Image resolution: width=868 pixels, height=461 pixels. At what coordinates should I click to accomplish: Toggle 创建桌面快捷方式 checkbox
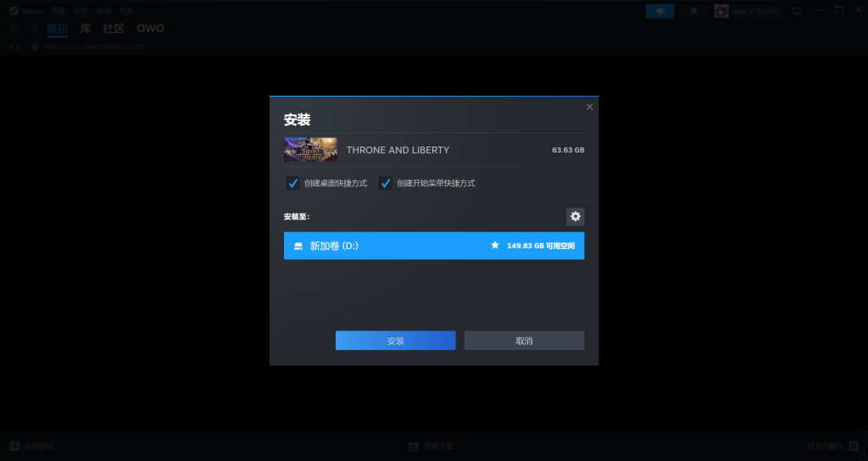[292, 183]
